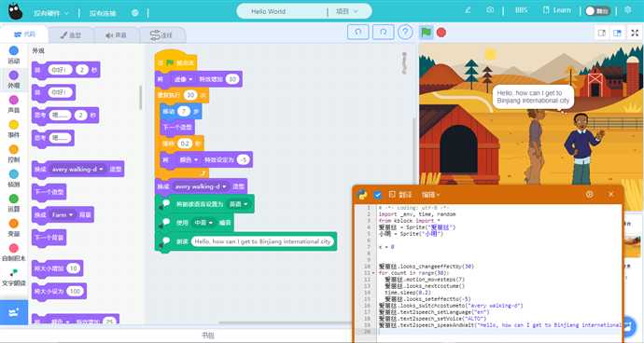The height and width of the screenshot is (343, 644).
Task: Open the edit dropdown in Python panel header
Action: pos(430,195)
